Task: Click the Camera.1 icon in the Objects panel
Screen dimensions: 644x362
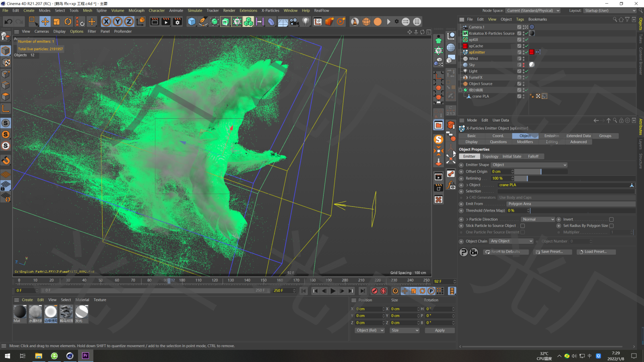Action: [465, 27]
